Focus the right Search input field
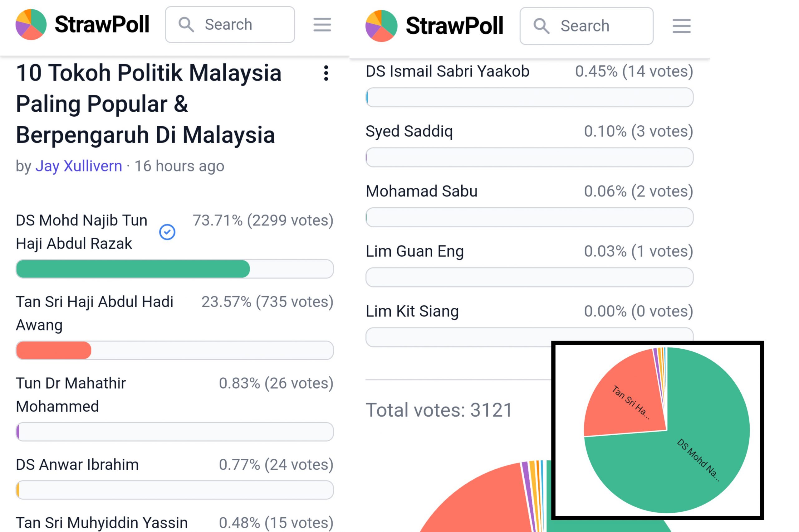 pos(586,26)
